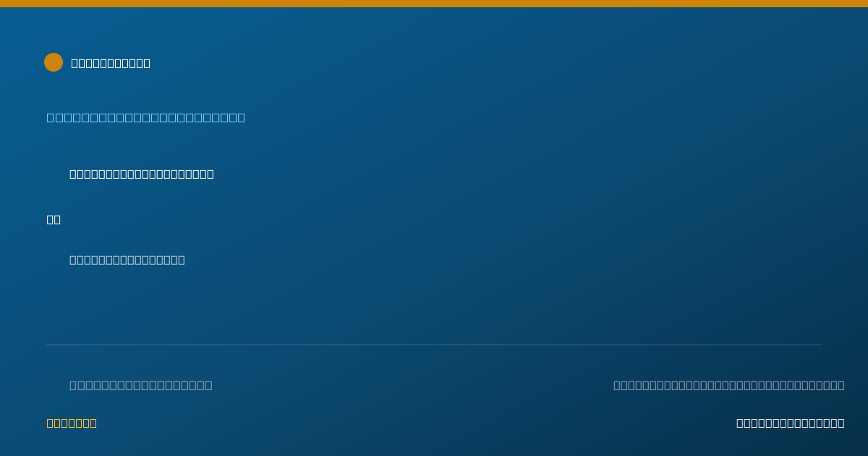The image size is (868, 456).
Task: Click last character of yellow footer text
Action: click(x=93, y=423)
